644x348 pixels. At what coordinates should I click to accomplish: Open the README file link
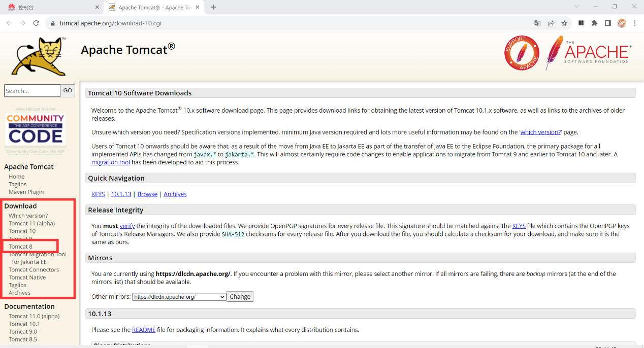pyautogui.click(x=144, y=330)
